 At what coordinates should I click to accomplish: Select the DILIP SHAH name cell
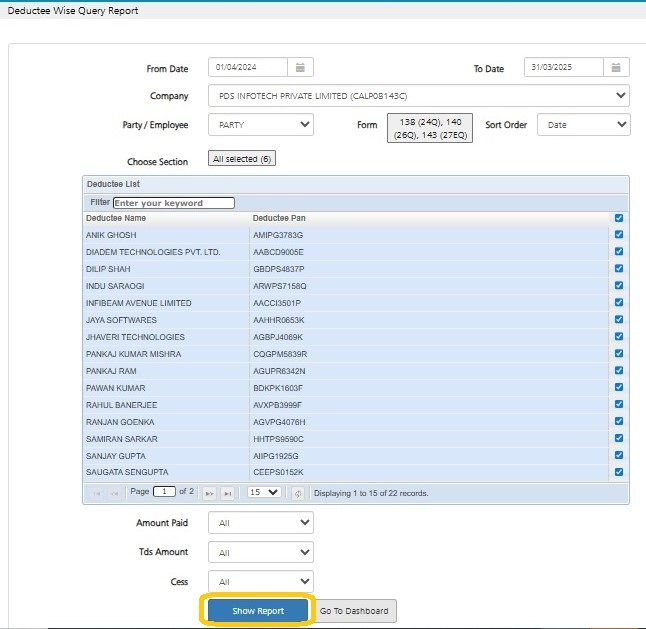tap(166, 269)
